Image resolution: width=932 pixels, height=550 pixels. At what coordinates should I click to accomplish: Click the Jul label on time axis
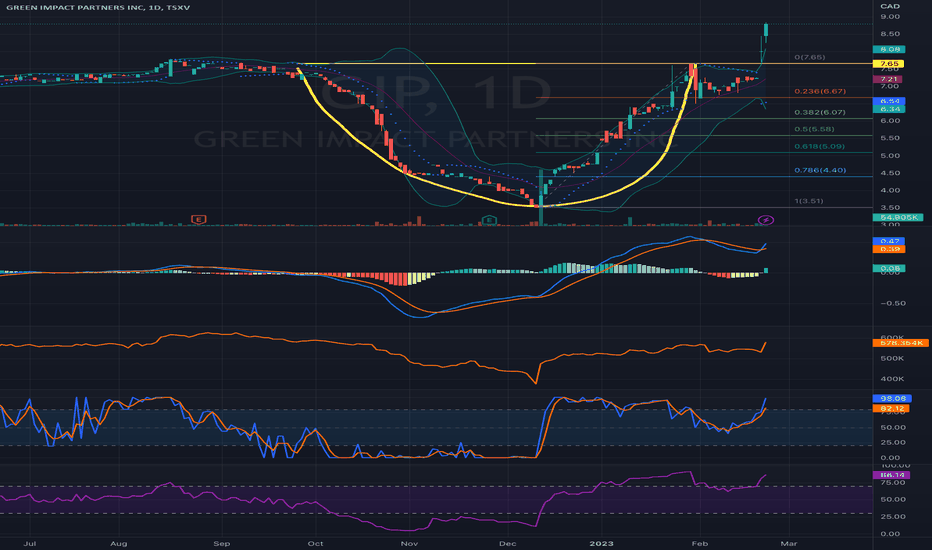click(29, 543)
